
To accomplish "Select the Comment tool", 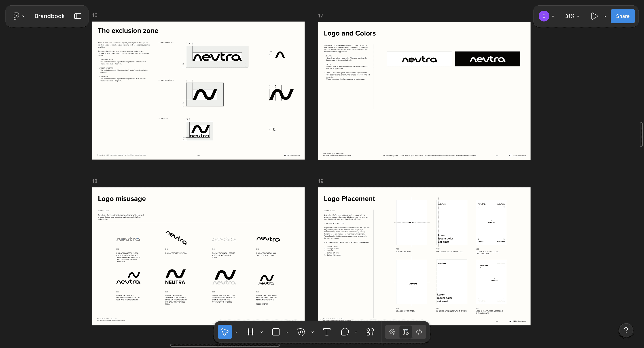I will tap(345, 332).
